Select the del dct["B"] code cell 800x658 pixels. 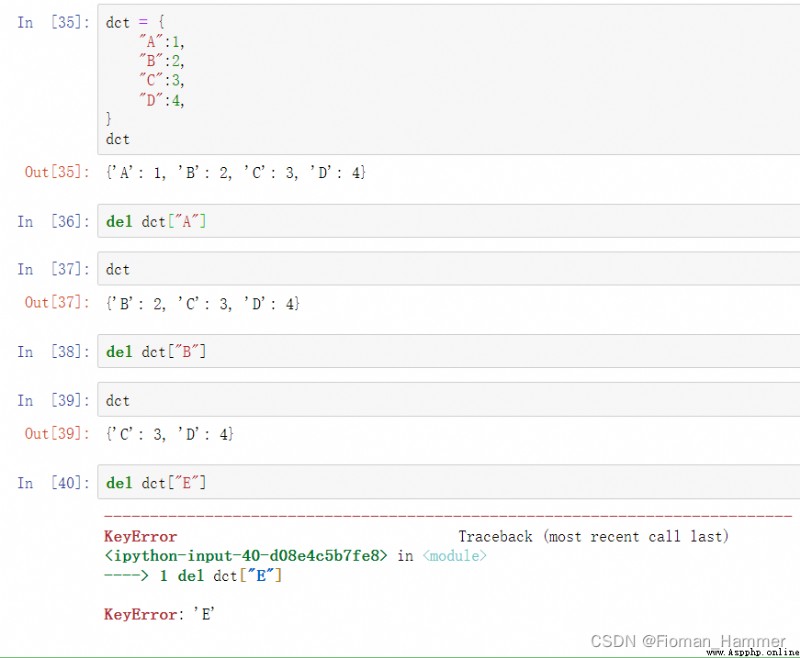(448, 351)
